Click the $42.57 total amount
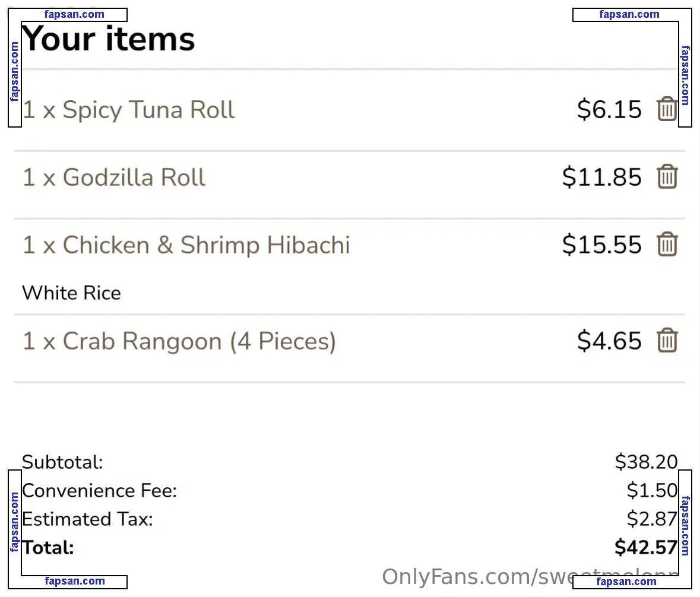The width and height of the screenshot is (700, 597). coord(646,548)
